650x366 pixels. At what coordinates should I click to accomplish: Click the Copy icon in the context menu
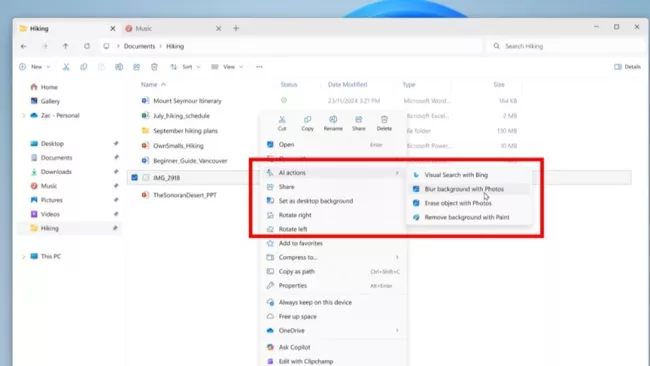click(308, 123)
